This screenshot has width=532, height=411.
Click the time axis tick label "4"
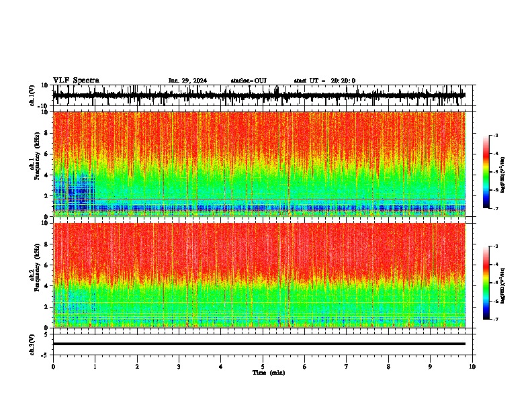221,367
